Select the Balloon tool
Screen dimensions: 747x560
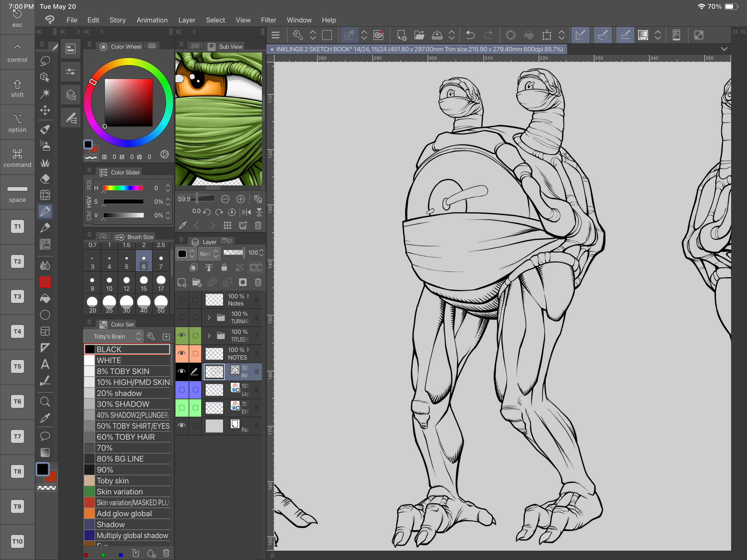[x=45, y=436]
